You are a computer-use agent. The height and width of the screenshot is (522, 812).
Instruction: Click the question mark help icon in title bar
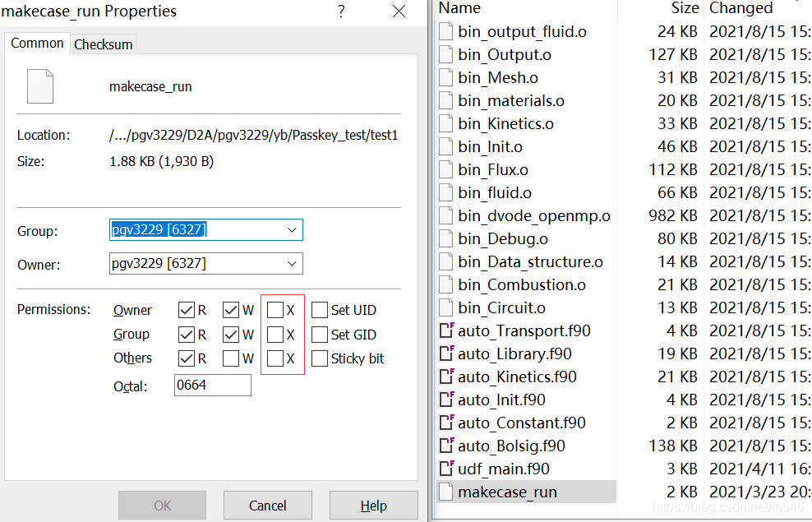[x=341, y=12]
